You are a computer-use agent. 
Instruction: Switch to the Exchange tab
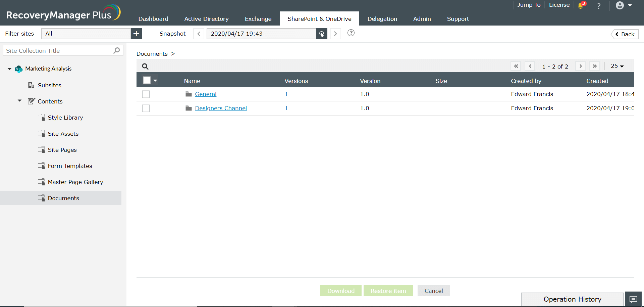pyautogui.click(x=258, y=19)
